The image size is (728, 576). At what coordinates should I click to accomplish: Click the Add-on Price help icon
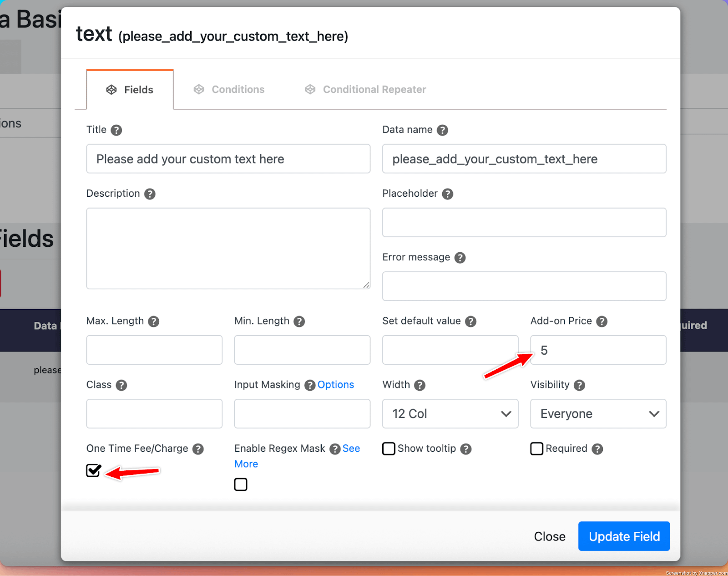602,321
